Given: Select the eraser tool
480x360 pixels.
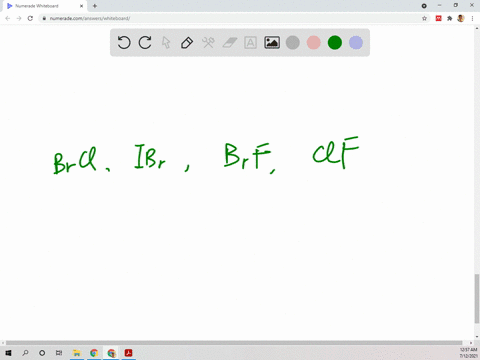Looking at the screenshot, I should click(229, 43).
